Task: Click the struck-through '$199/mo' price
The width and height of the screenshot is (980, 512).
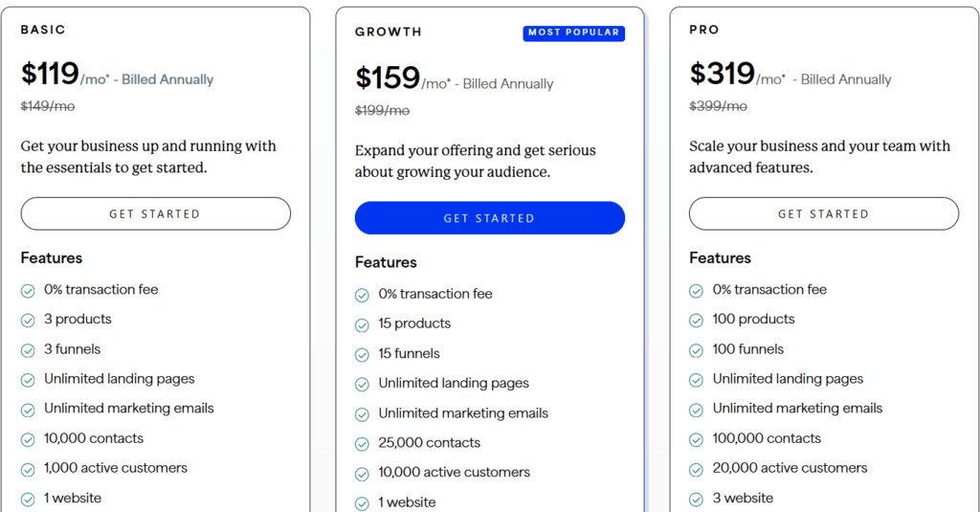Action: coord(382,111)
